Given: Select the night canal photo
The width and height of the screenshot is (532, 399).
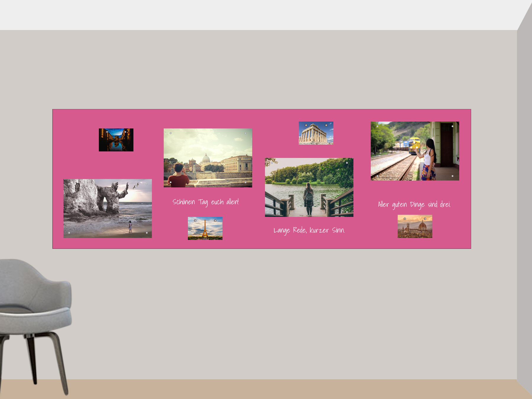Looking at the screenshot, I should [x=116, y=140].
